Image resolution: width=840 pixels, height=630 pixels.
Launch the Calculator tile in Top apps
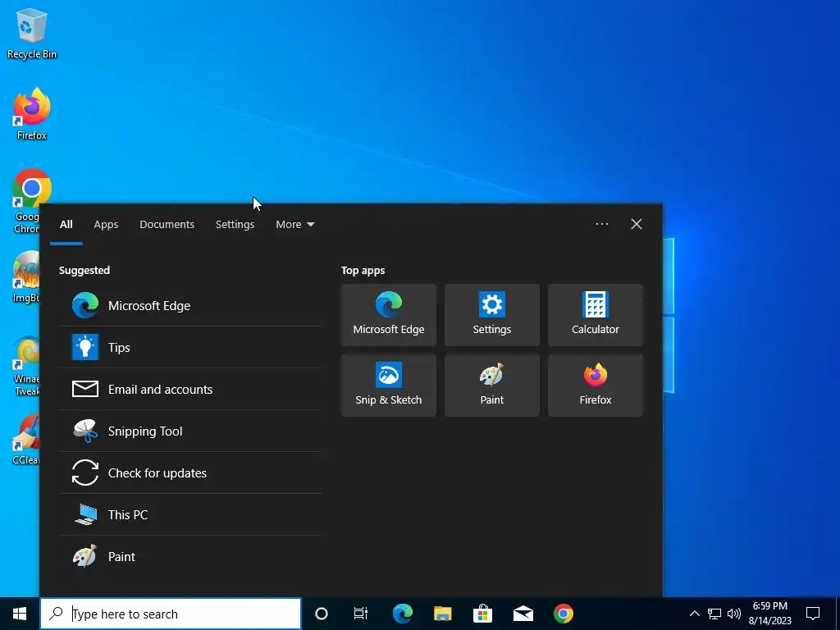click(x=596, y=315)
